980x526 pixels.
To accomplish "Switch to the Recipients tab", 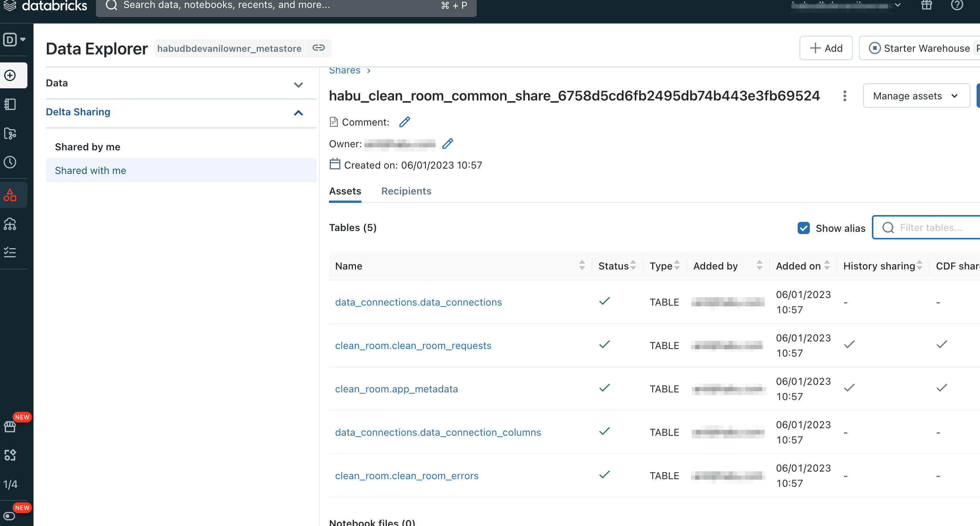I will [406, 191].
